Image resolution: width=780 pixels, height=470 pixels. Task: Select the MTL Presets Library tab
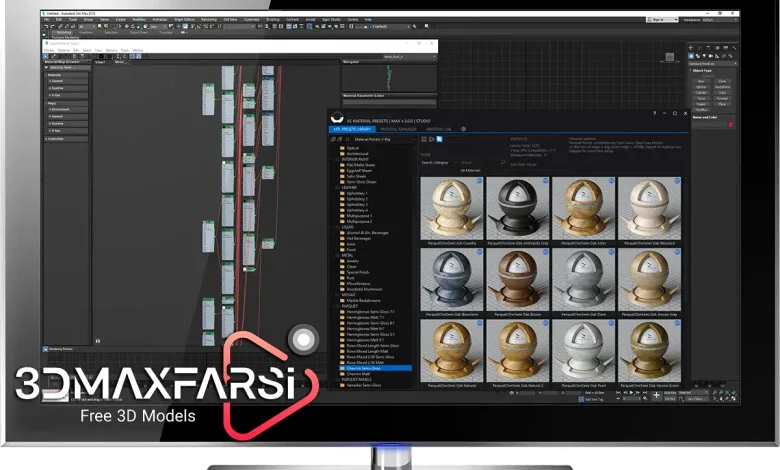353,129
